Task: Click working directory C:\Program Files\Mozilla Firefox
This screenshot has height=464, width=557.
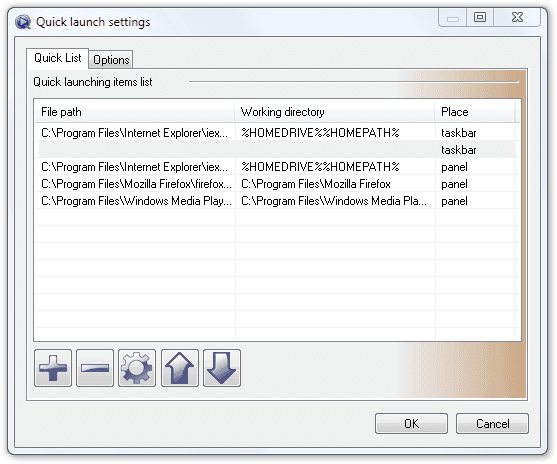Action: (x=316, y=184)
